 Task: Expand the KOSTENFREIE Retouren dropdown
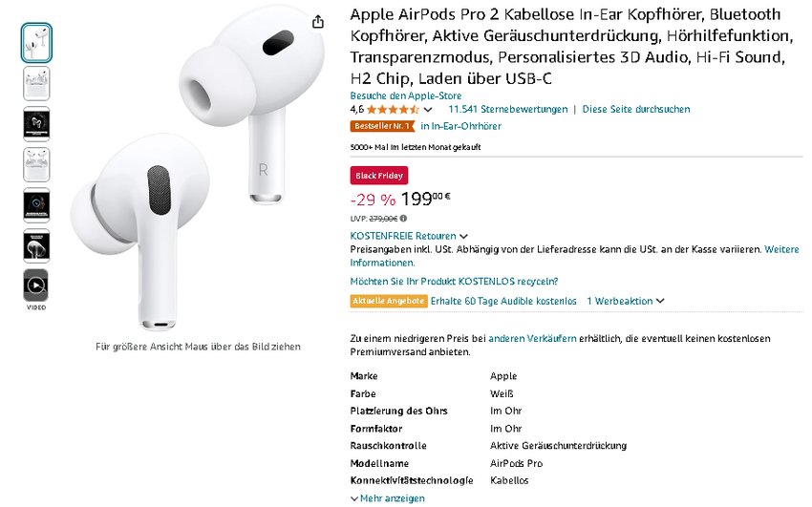pyautogui.click(x=463, y=236)
